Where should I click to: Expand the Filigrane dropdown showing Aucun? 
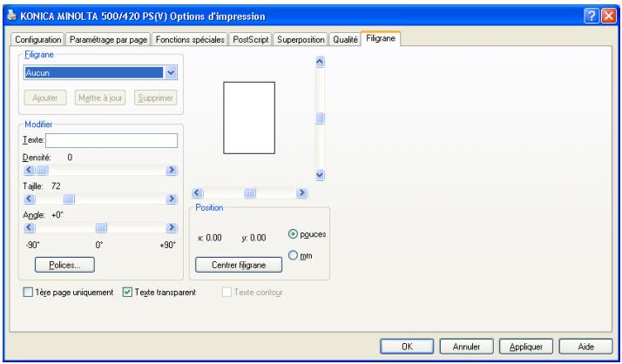click(171, 72)
